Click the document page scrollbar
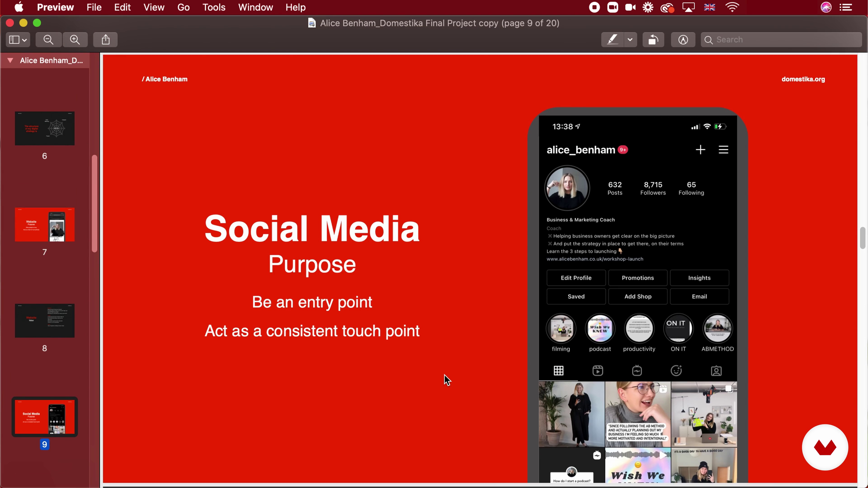This screenshot has width=868, height=488. [x=862, y=238]
